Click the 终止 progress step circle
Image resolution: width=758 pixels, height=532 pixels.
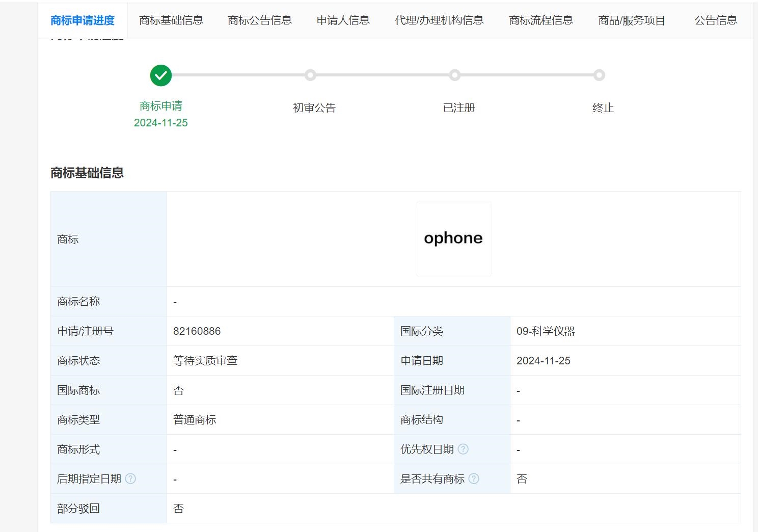600,75
